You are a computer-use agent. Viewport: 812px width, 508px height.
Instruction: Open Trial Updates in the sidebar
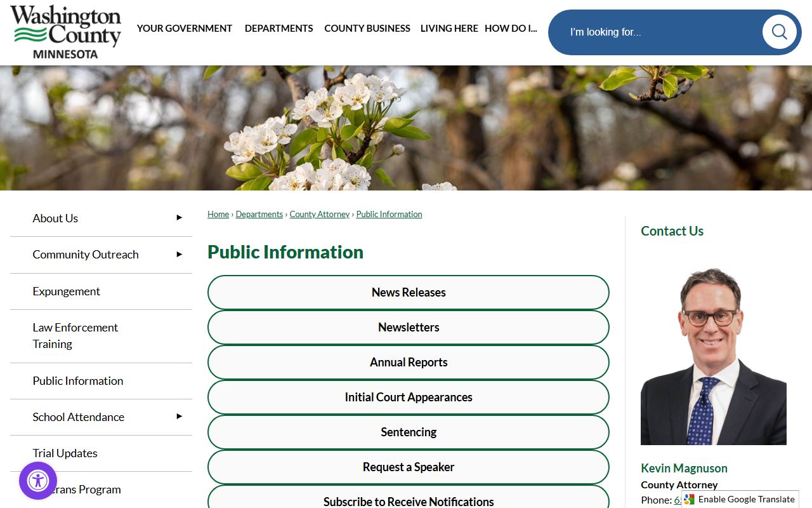[65, 453]
